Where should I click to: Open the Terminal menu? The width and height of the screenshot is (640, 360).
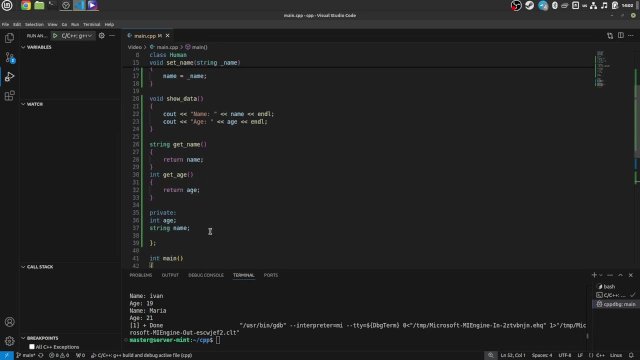coord(91,24)
